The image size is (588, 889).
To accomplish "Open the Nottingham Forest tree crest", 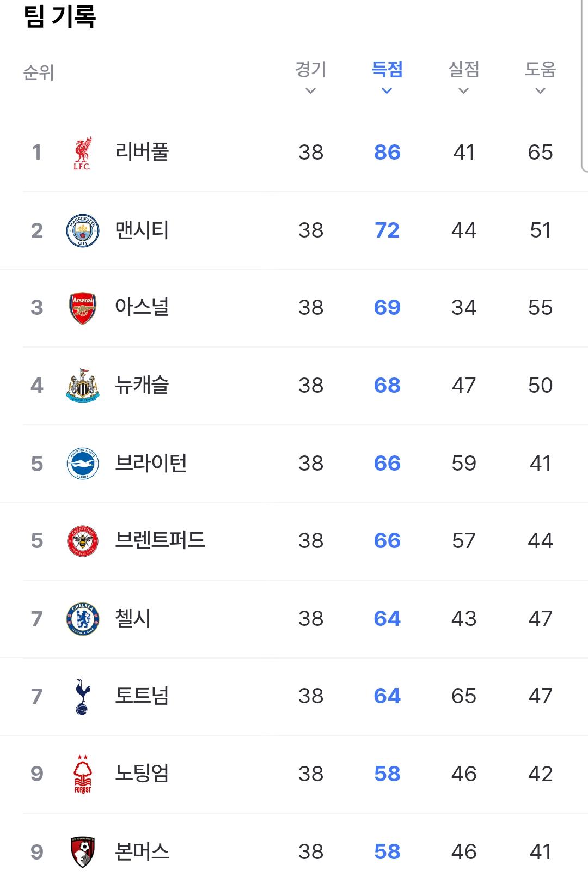I will coord(83,774).
